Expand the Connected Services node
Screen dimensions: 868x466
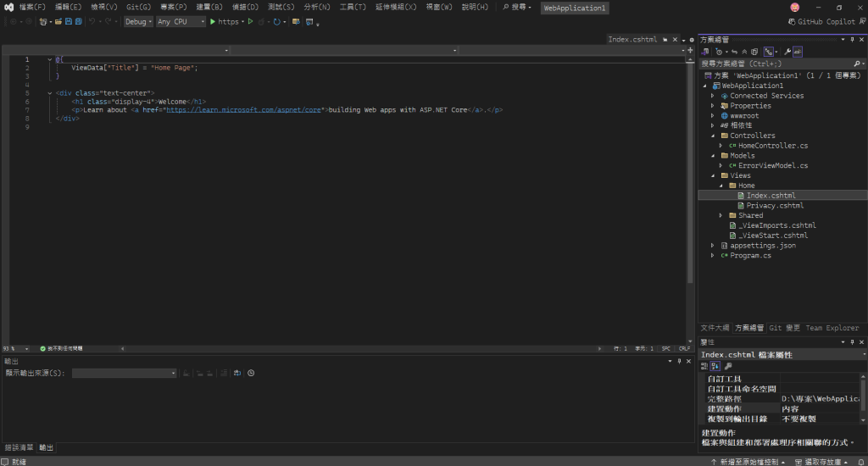(713, 96)
